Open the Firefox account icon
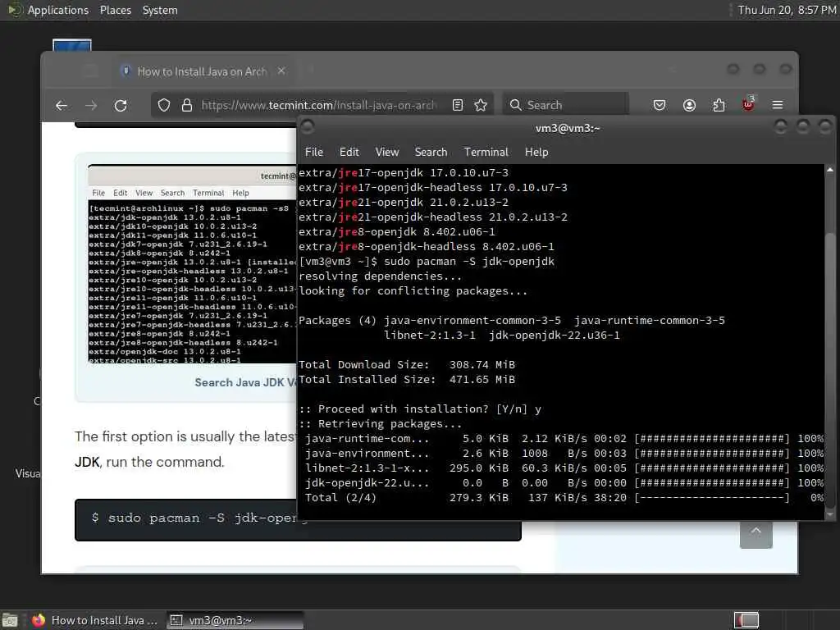Image resolution: width=840 pixels, height=630 pixels. click(689, 105)
